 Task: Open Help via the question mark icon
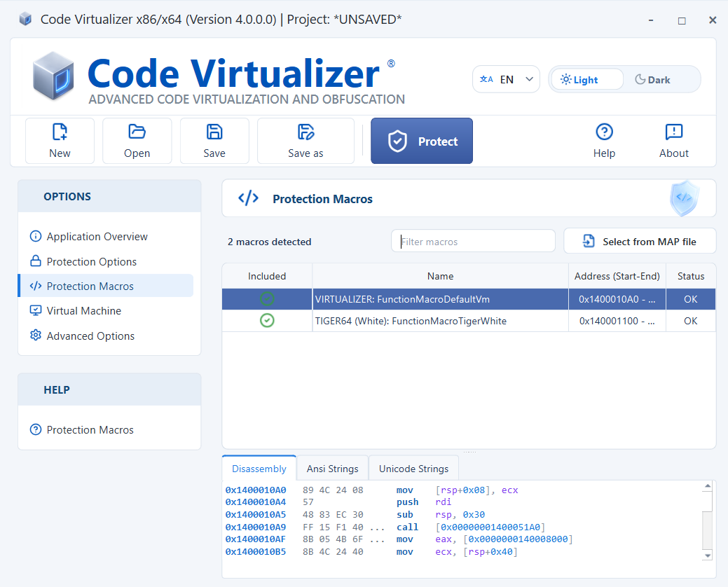[x=604, y=132]
